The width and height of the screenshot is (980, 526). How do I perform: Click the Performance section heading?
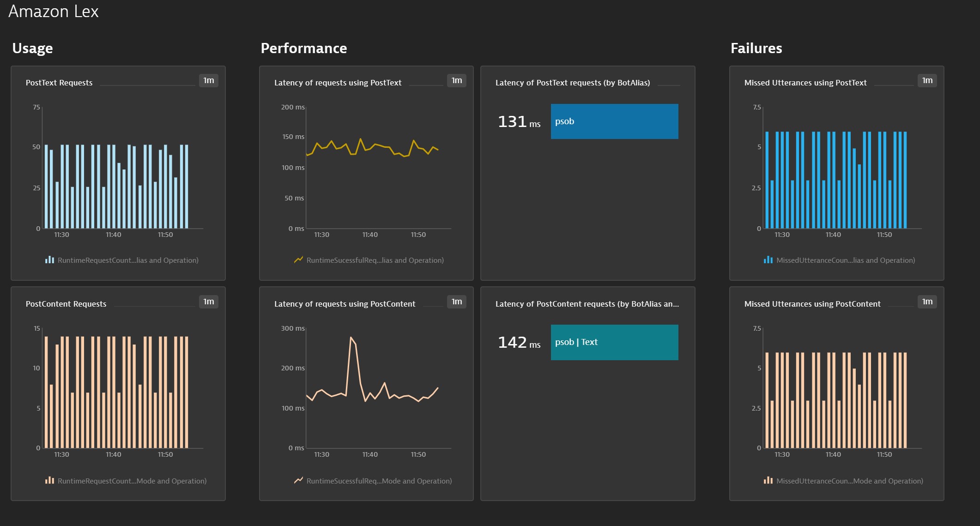point(304,48)
